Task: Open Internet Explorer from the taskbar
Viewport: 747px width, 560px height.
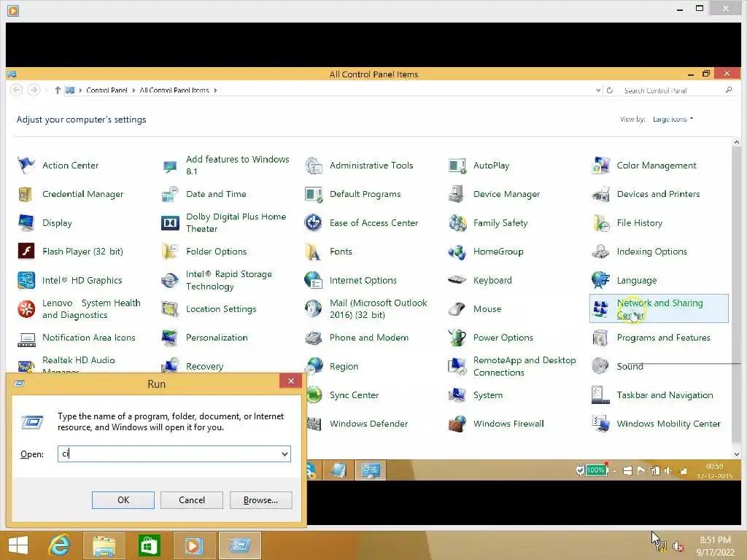Action: click(x=59, y=545)
